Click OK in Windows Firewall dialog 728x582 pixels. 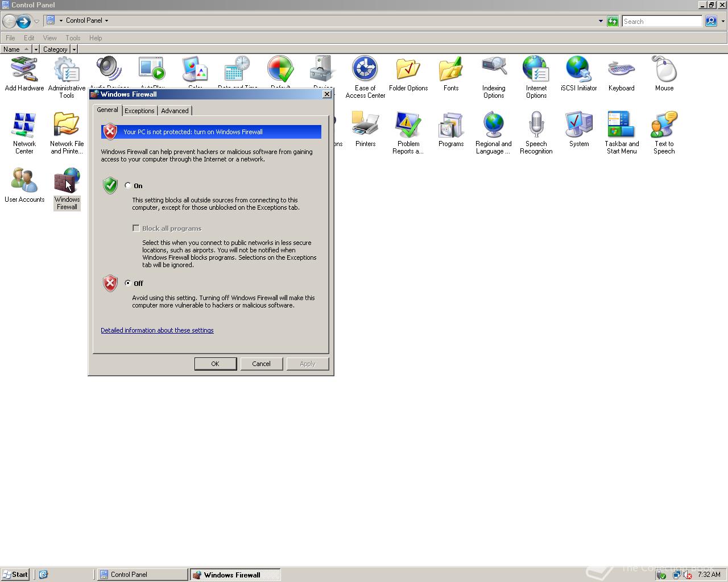[x=216, y=364]
